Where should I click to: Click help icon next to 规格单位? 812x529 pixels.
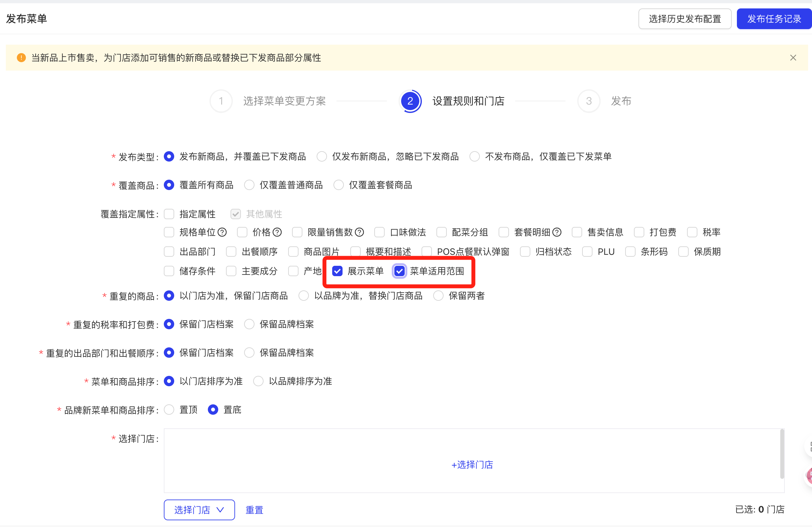point(222,232)
